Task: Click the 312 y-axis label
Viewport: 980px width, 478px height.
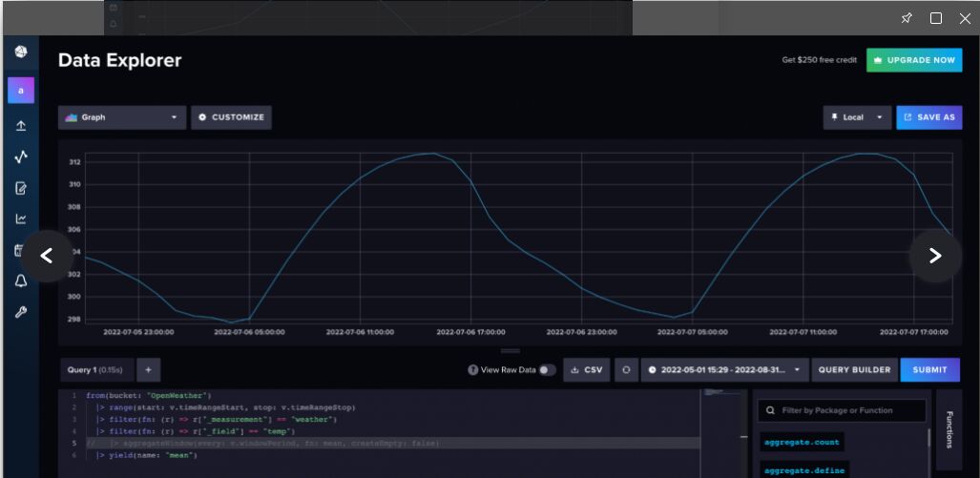Action: pos(74,162)
